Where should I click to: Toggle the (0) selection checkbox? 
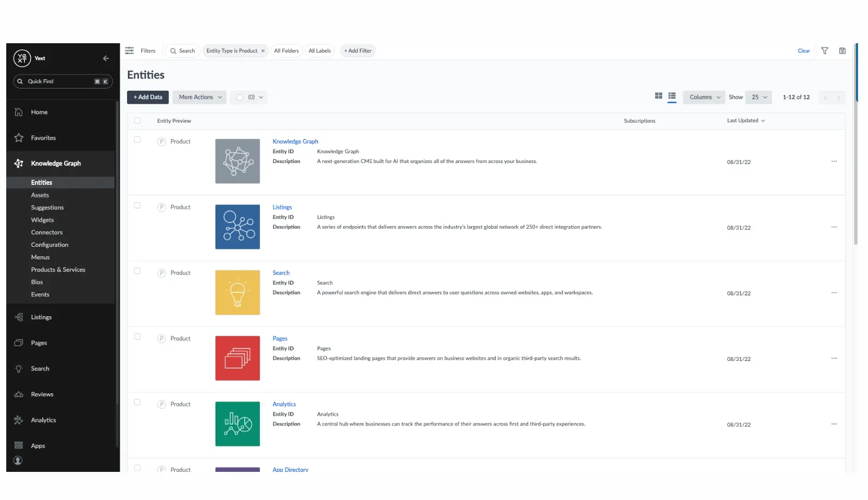(240, 97)
